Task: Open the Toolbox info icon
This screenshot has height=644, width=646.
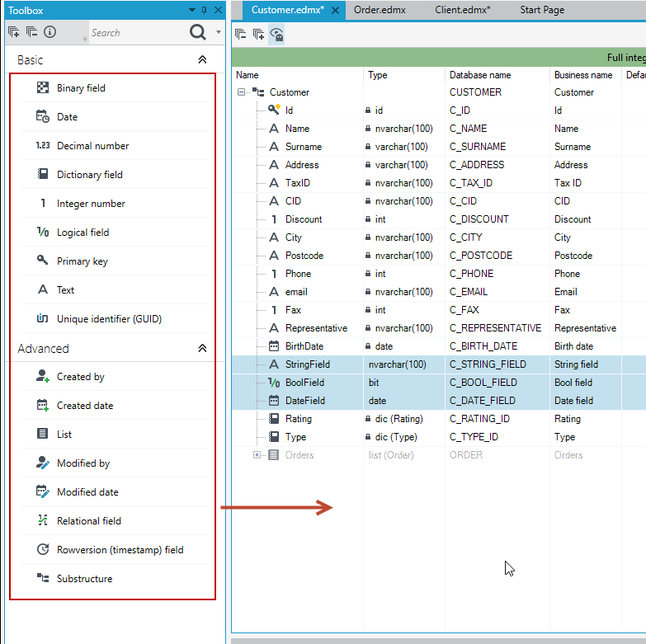Action: 50,31
